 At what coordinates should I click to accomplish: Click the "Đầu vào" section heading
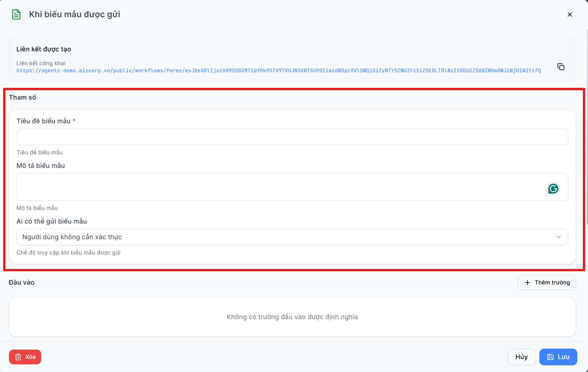pyautogui.click(x=22, y=283)
